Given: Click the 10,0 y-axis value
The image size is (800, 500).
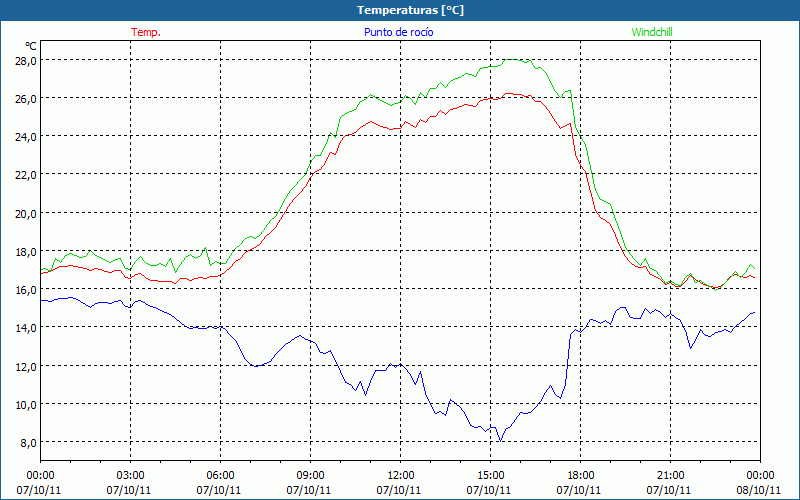Looking at the screenshot, I should [x=25, y=405].
